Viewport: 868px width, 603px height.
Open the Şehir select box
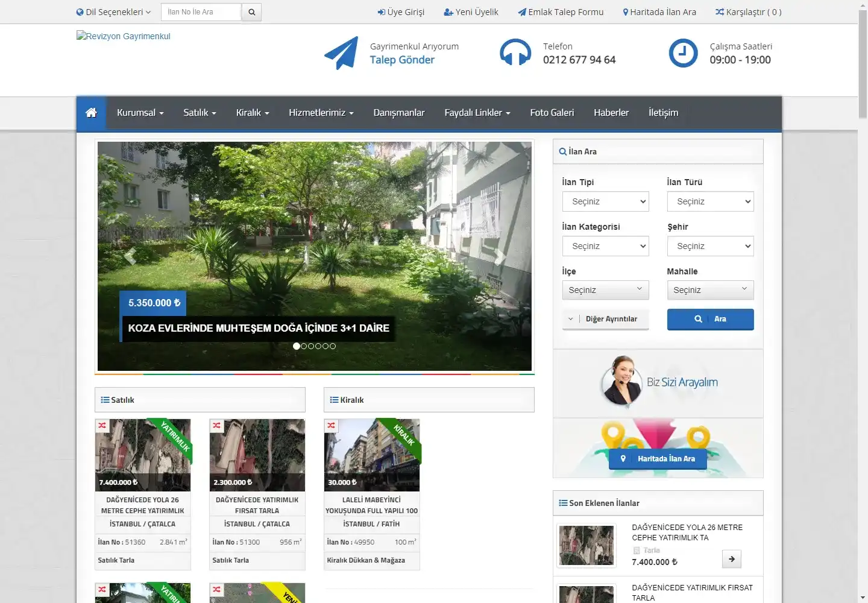pos(711,246)
